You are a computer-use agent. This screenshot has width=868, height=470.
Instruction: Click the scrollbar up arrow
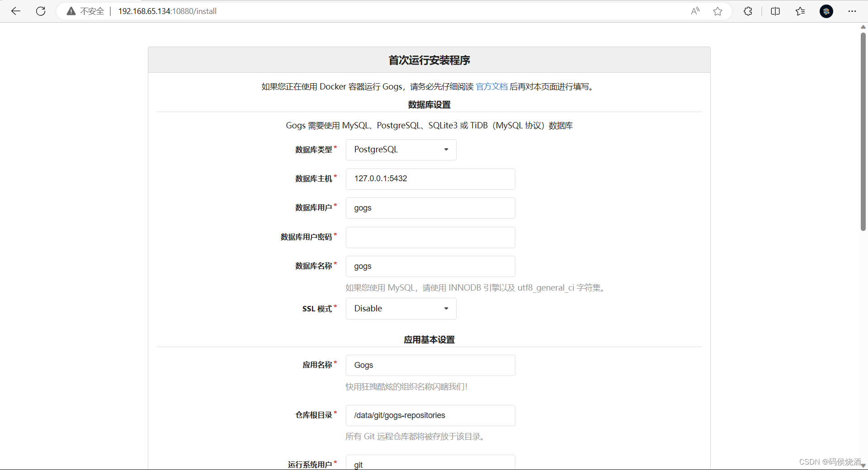863,27
